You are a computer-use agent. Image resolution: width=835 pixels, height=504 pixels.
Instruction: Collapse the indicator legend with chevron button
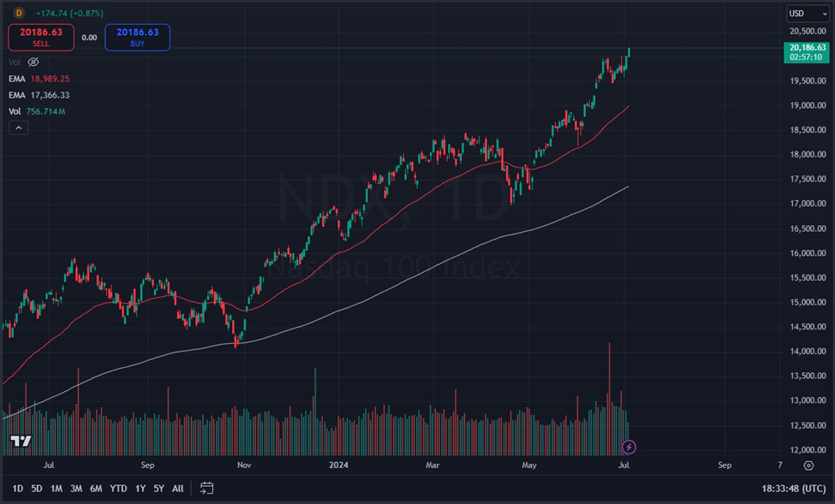click(x=19, y=127)
